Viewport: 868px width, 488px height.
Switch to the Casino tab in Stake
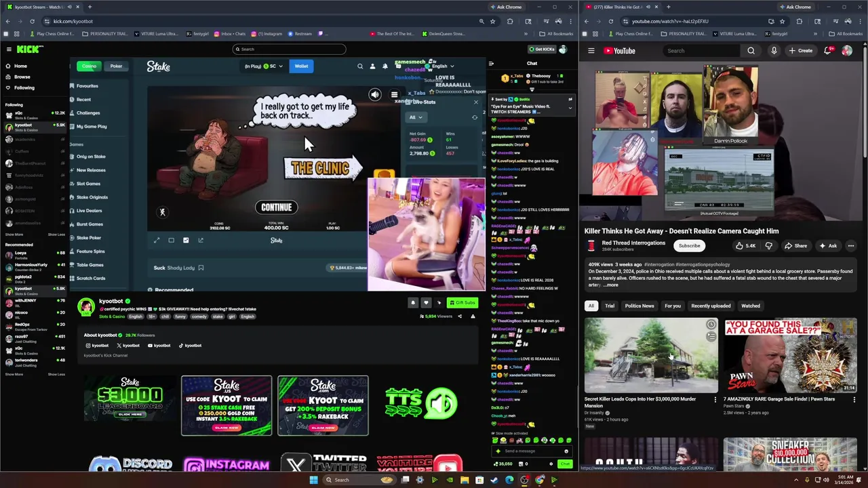(89, 66)
